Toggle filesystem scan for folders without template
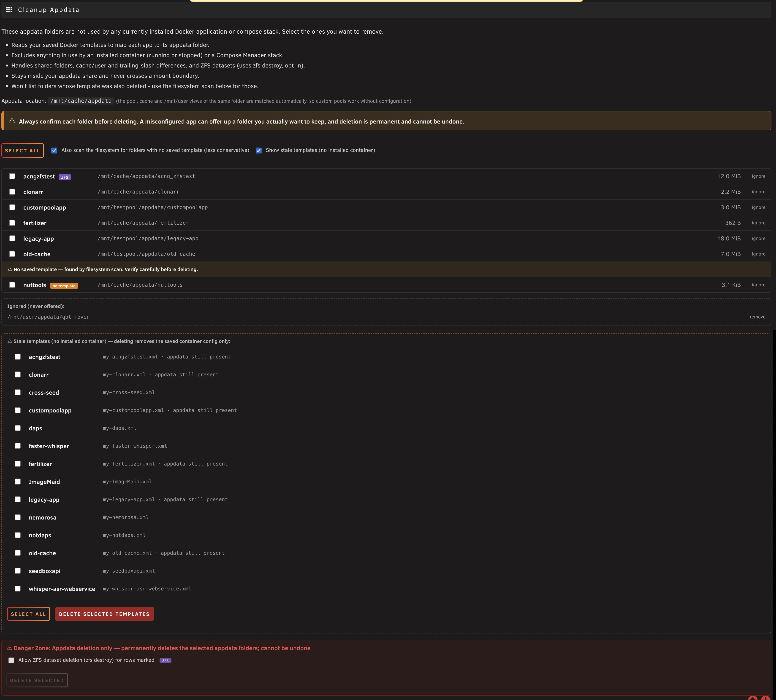Image resolution: width=776 pixels, height=700 pixels. 54,150
